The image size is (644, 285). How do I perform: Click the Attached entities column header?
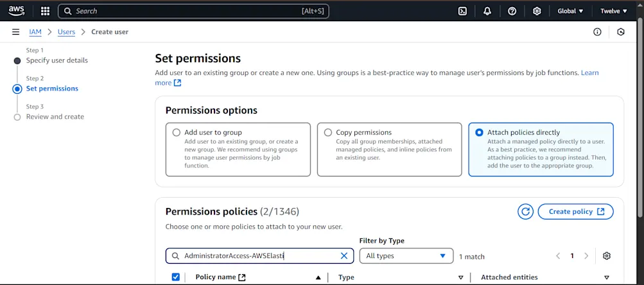tap(509, 277)
